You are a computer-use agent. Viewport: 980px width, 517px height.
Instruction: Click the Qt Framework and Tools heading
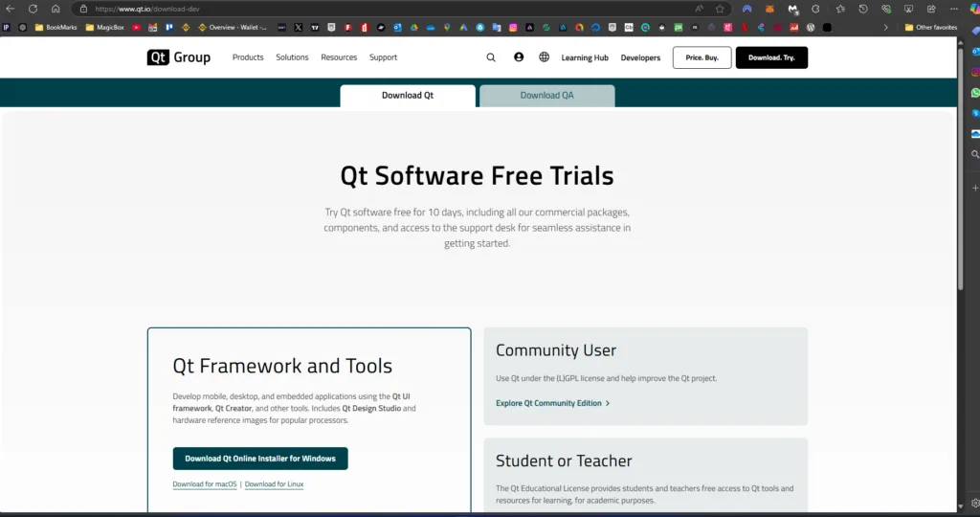(282, 366)
